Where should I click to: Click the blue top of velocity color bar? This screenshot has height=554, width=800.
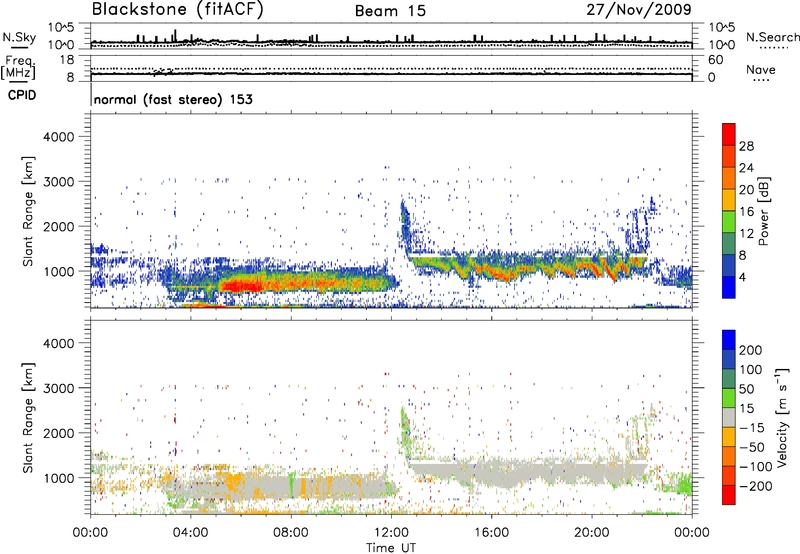coord(729,340)
